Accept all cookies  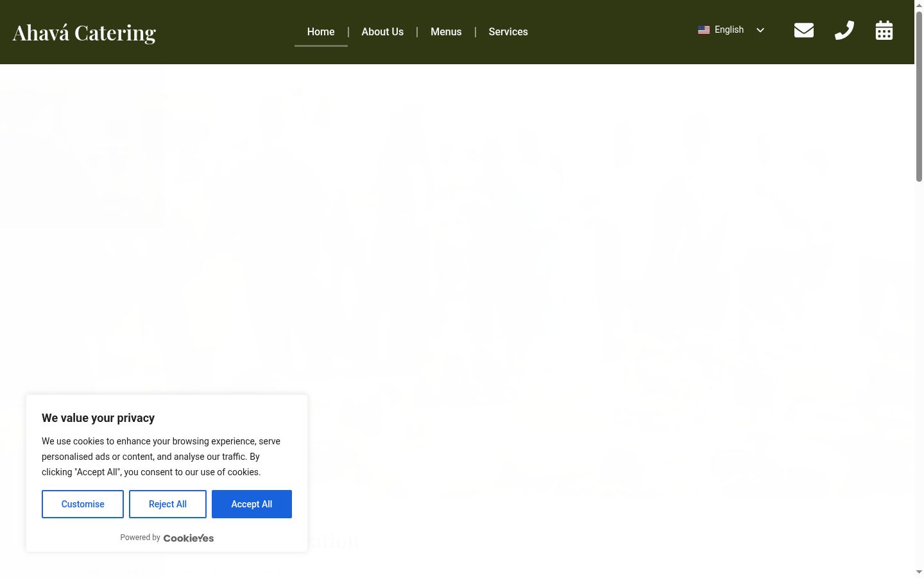pos(252,504)
